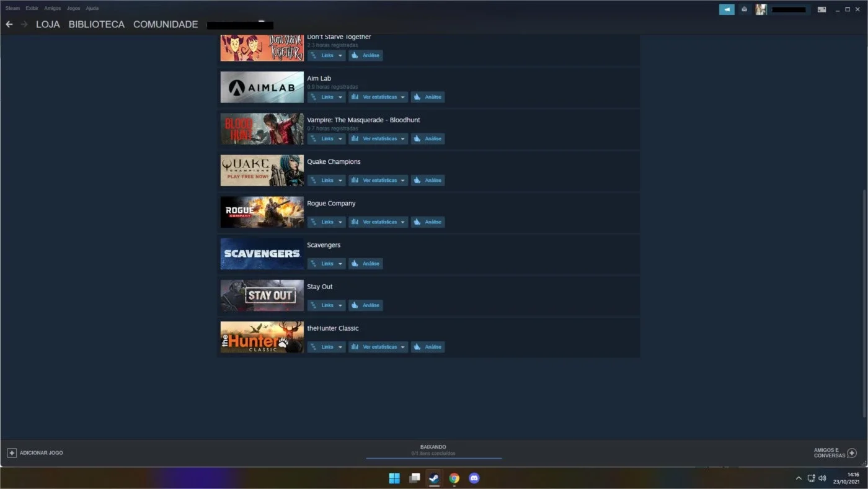Viewport: 868px width, 489px height.
Task: Open the Ajuda menu
Action: coord(92,8)
